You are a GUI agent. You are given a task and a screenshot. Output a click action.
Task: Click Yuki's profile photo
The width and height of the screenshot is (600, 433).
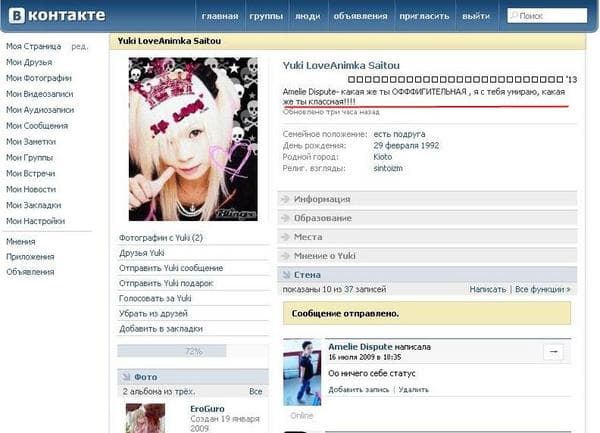tap(193, 139)
